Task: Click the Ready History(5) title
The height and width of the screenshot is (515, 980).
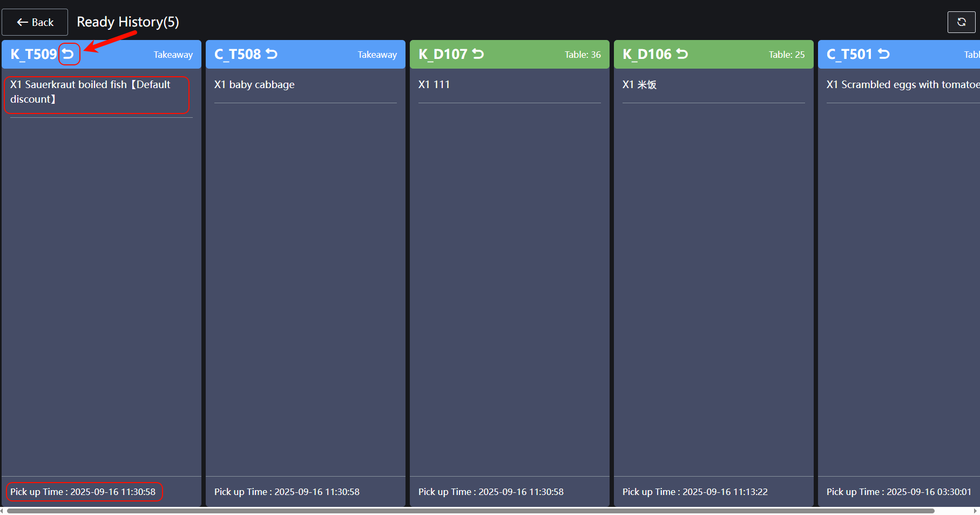Action: click(128, 22)
